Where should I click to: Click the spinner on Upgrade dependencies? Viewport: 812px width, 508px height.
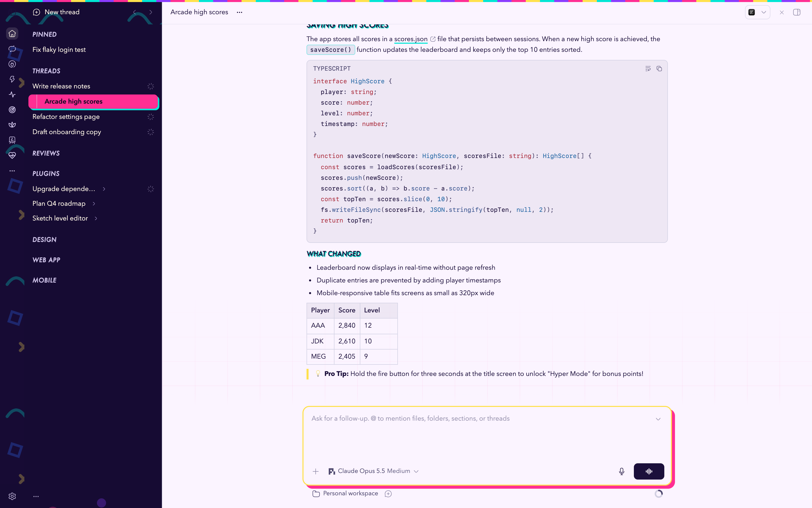(151, 189)
